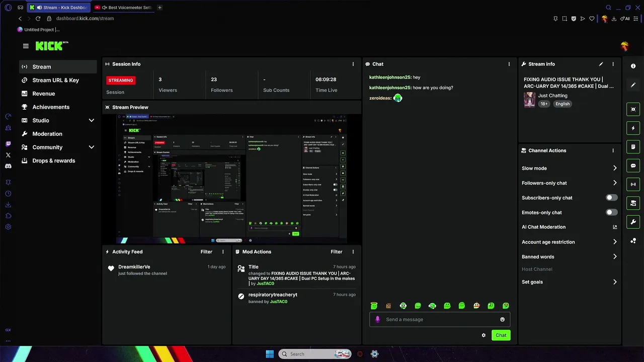Click the address bar URL
Viewport: 644px width, 362px height.
pyautogui.click(x=85, y=19)
